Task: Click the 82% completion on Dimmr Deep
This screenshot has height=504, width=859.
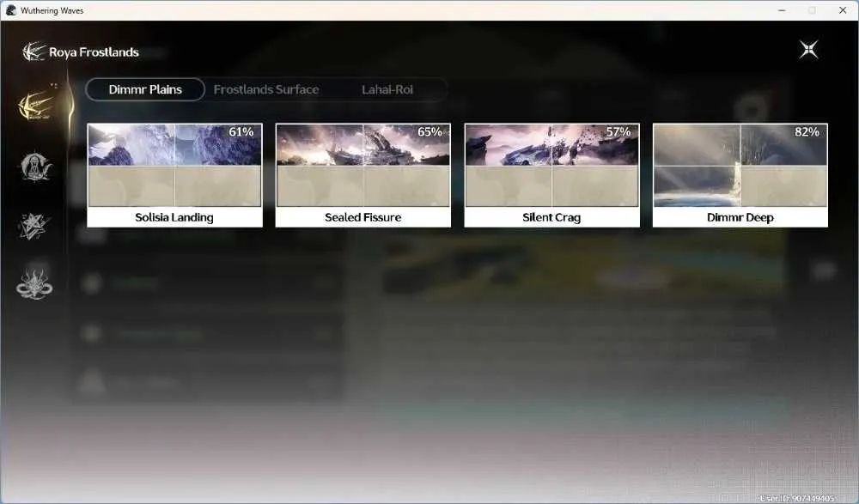Action: tap(807, 132)
